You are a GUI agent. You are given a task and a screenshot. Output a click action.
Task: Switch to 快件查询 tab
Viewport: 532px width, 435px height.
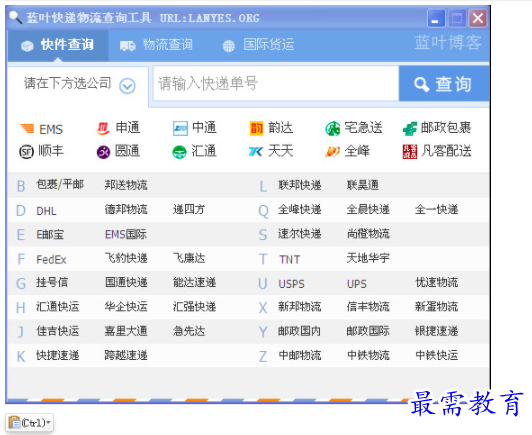pyautogui.click(x=58, y=45)
